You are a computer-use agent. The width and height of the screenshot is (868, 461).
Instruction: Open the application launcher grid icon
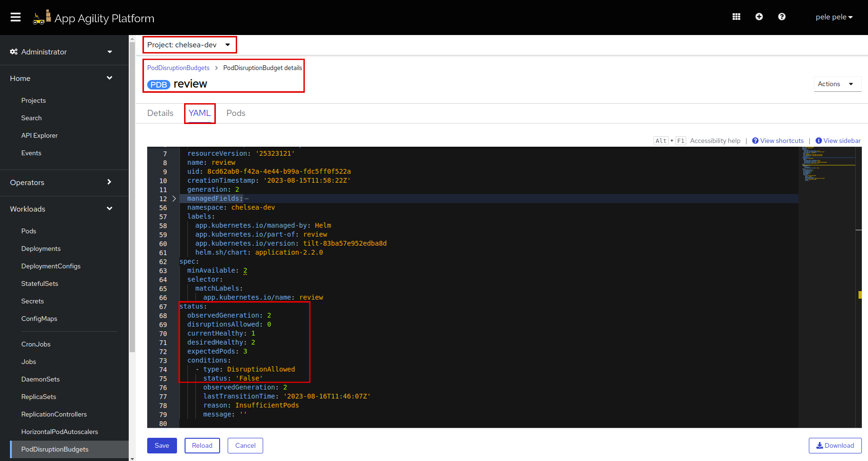pos(736,17)
